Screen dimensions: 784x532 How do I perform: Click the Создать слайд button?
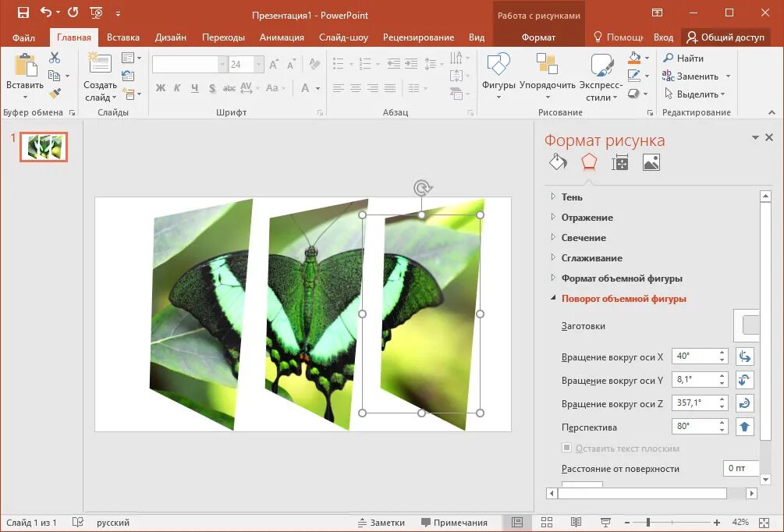point(100,77)
